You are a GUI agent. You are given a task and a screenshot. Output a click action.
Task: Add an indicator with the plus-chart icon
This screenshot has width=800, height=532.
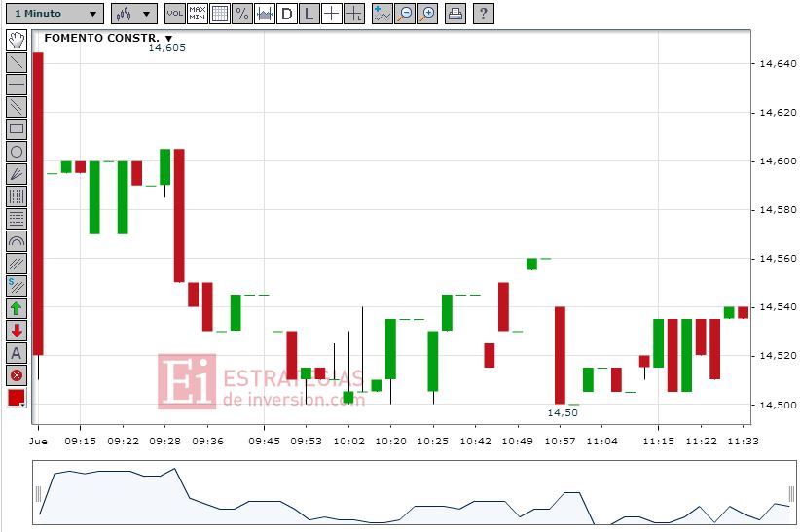[382, 14]
